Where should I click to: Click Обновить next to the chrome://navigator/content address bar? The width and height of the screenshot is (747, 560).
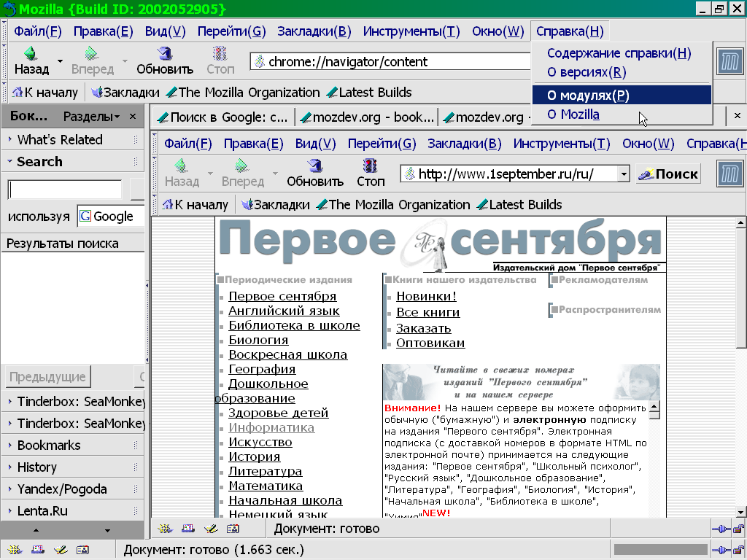click(x=165, y=61)
